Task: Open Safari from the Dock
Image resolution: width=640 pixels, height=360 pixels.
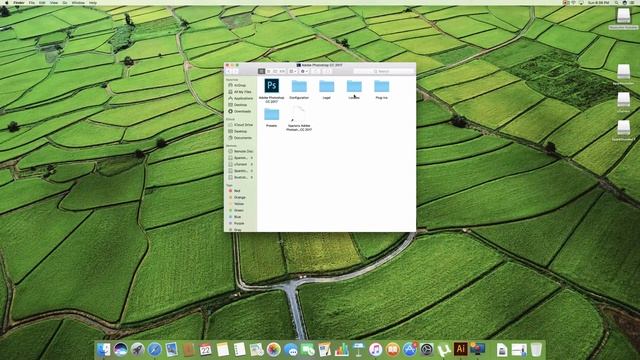Action: [x=154, y=349]
